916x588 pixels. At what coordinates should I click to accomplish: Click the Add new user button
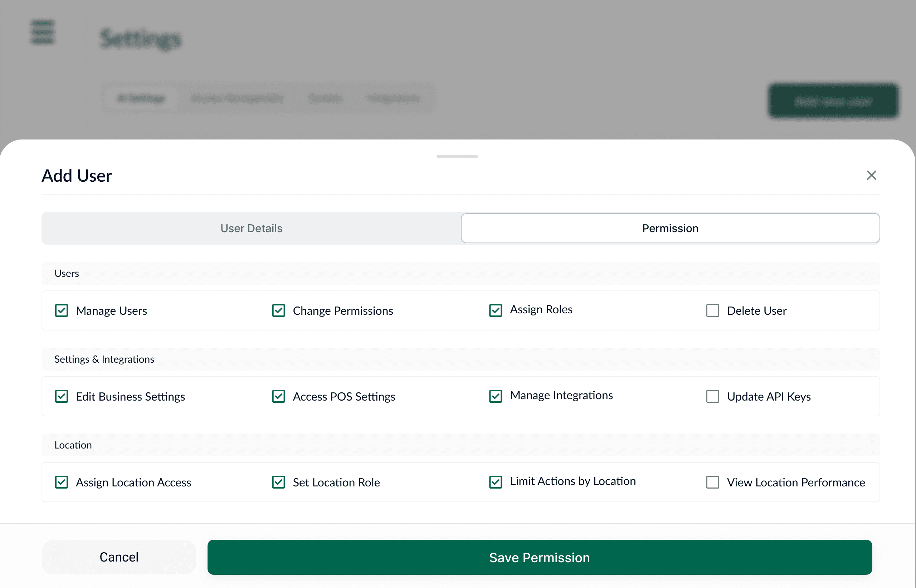coord(833,101)
